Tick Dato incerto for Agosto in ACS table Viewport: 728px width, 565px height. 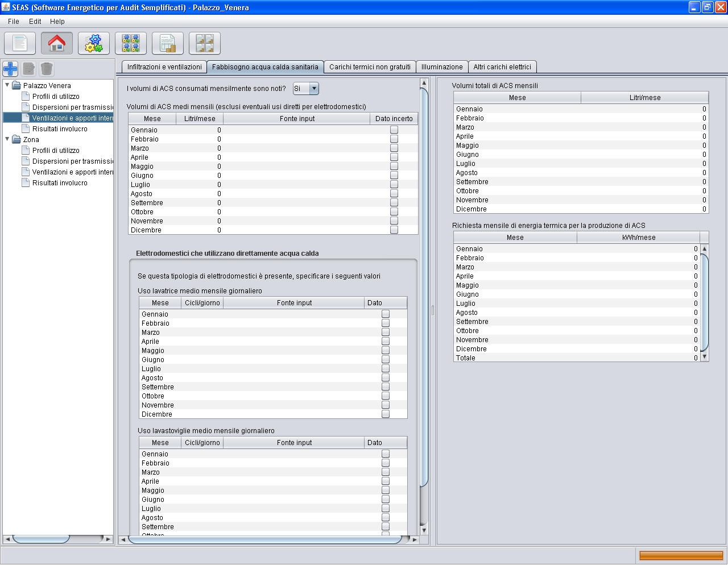(394, 194)
